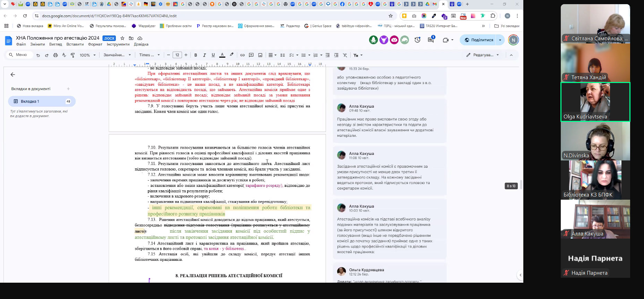Toggle italic text style

(x=204, y=55)
